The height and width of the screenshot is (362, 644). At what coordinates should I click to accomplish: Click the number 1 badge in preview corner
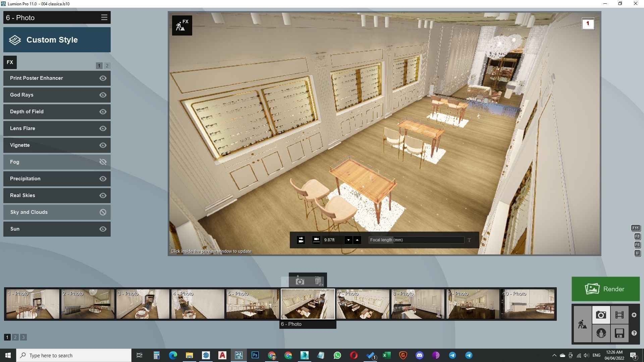pyautogui.click(x=588, y=23)
